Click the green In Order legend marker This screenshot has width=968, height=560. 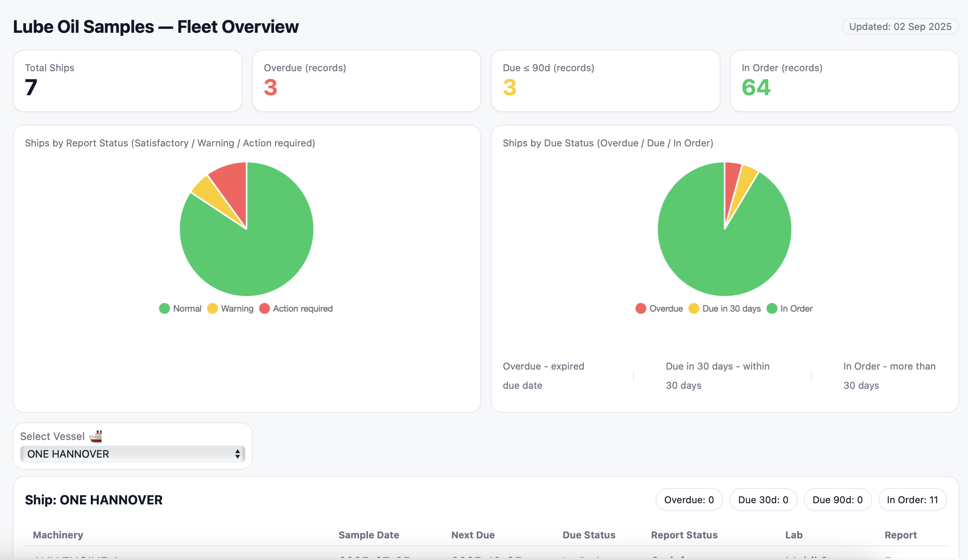coord(772,308)
